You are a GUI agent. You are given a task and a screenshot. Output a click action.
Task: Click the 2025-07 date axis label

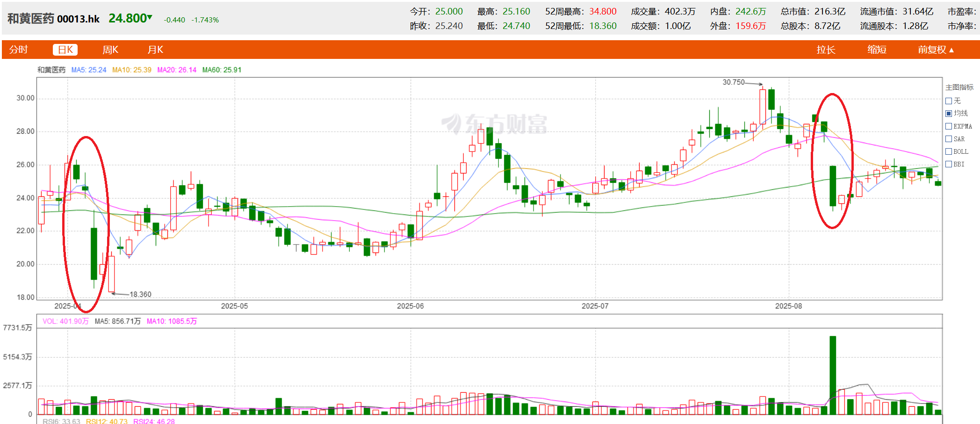point(595,306)
